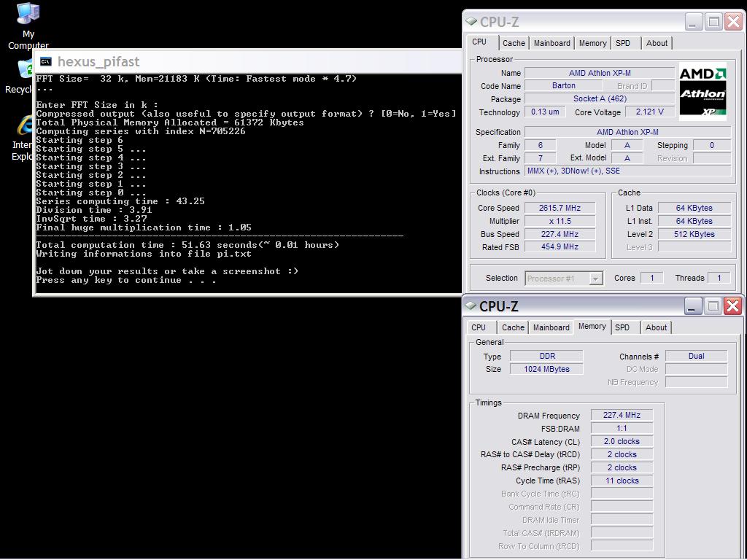Click the Specification field AMD Athlon XP-M
The image size is (747, 560).
point(627,132)
